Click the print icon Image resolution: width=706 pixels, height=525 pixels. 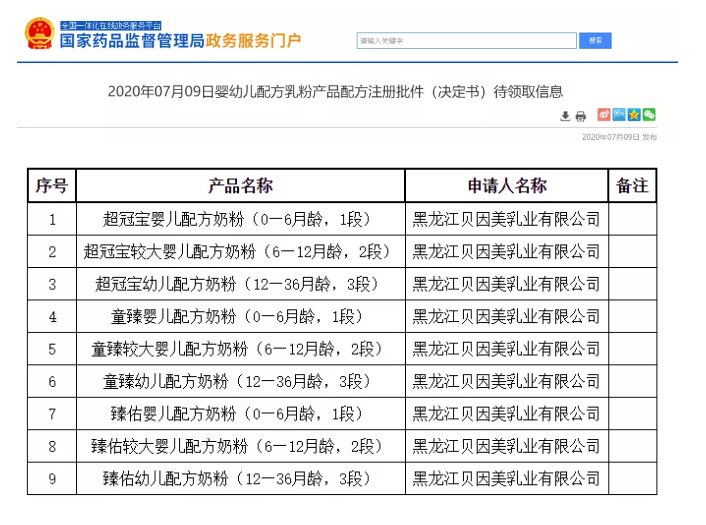click(x=581, y=116)
